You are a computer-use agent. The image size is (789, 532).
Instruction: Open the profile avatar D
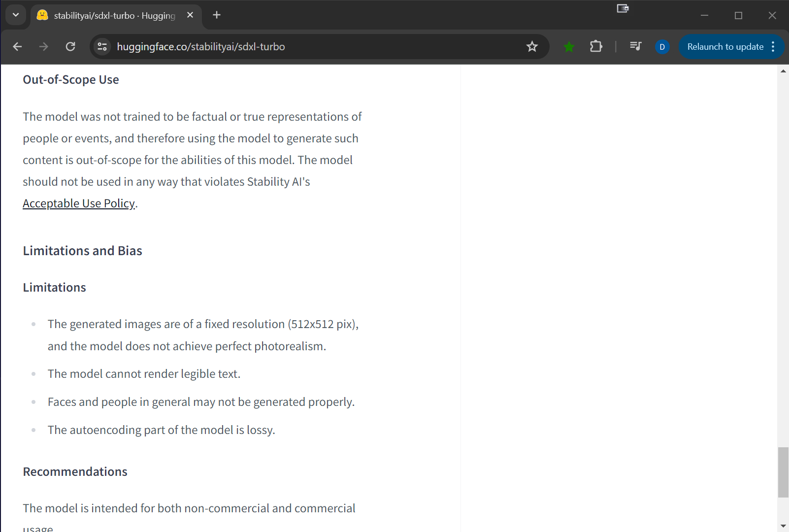coord(662,47)
